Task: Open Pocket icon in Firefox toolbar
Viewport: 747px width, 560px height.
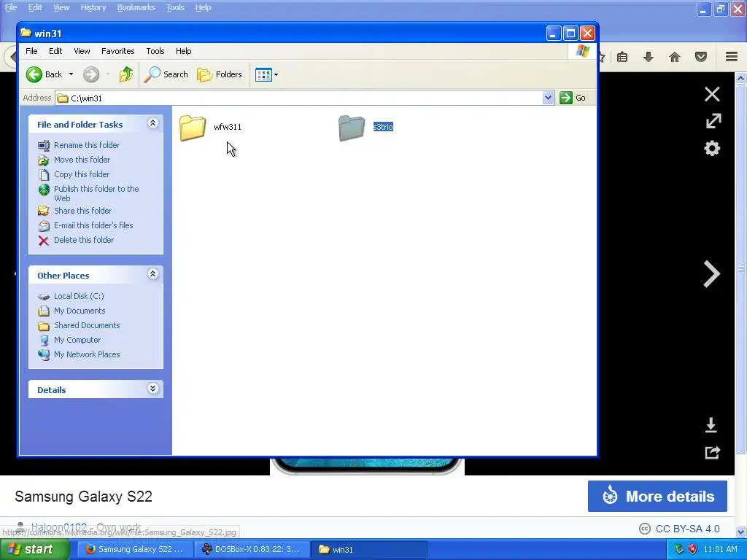Action: point(701,57)
